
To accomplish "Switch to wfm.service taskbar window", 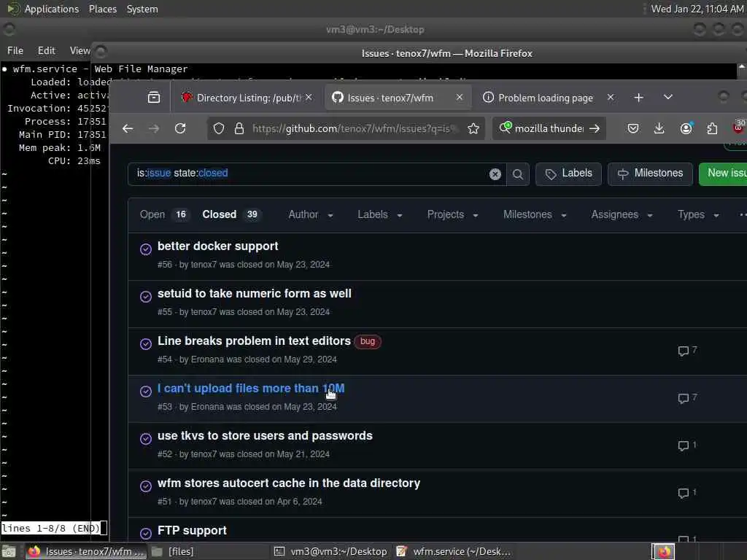I will click(x=454, y=551).
